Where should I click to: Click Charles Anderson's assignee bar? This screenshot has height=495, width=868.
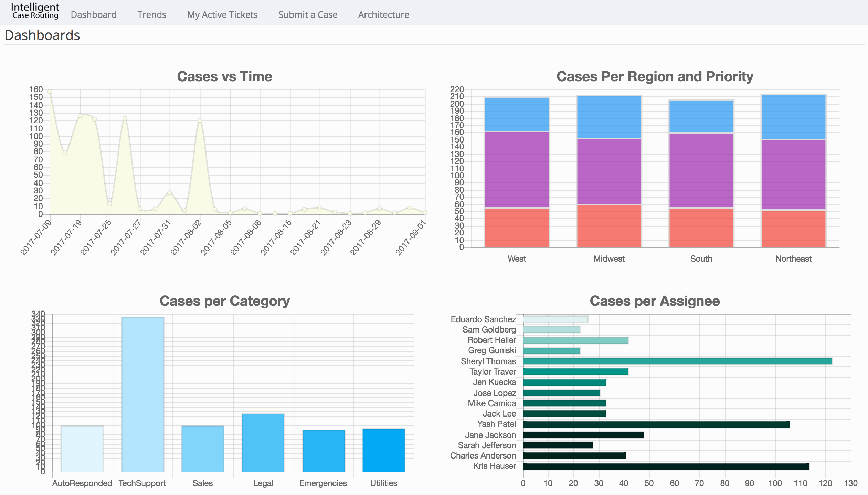(x=574, y=455)
